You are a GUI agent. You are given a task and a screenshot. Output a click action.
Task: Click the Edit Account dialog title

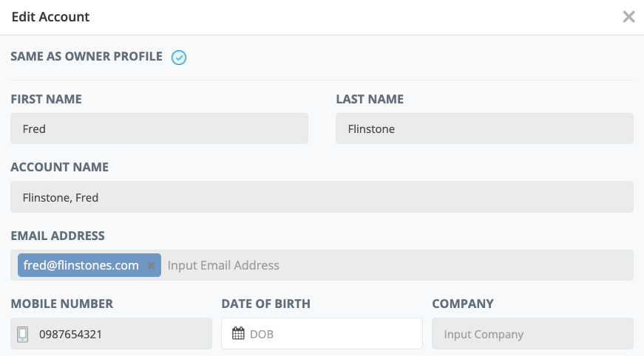coord(50,17)
